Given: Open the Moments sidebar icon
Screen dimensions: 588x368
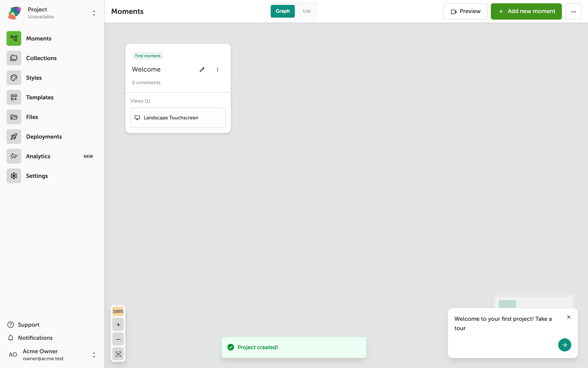Looking at the screenshot, I should tap(14, 38).
